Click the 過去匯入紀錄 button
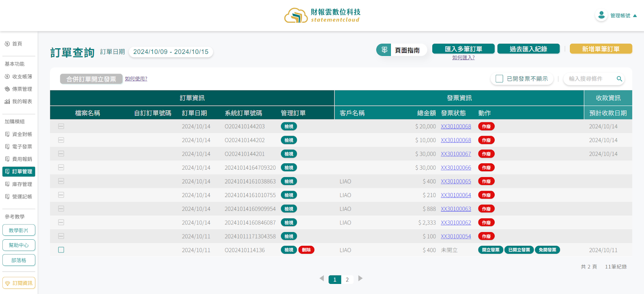Viewport: 644px width, 294px height. click(x=528, y=49)
